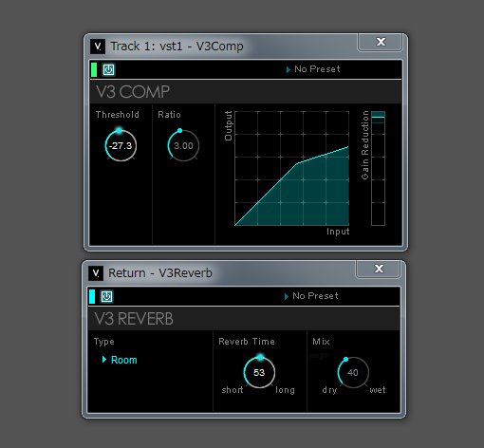The image size is (484, 448).
Task: Open the V3Comp No Preset menu
Action: click(x=313, y=69)
